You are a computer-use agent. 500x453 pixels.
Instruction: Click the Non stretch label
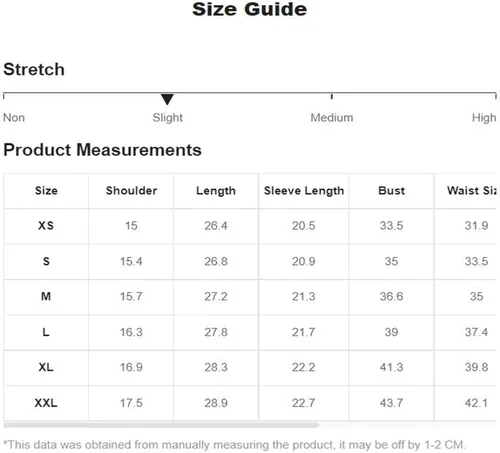14,118
